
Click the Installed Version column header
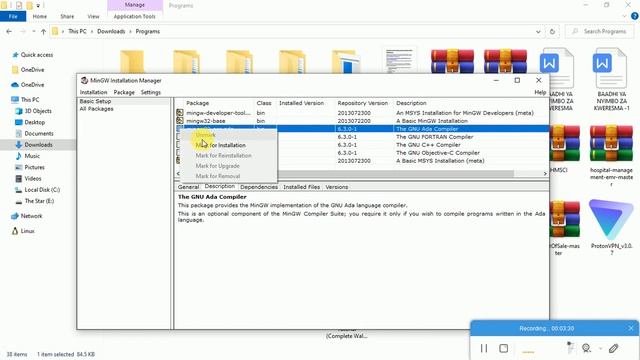[x=301, y=103]
